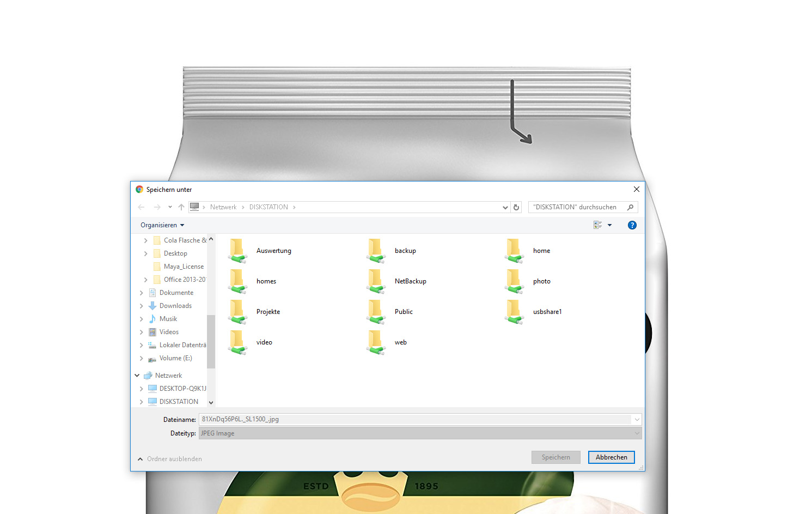
Task: Click Ordner ausblenden to hide folders
Action: (x=170, y=459)
